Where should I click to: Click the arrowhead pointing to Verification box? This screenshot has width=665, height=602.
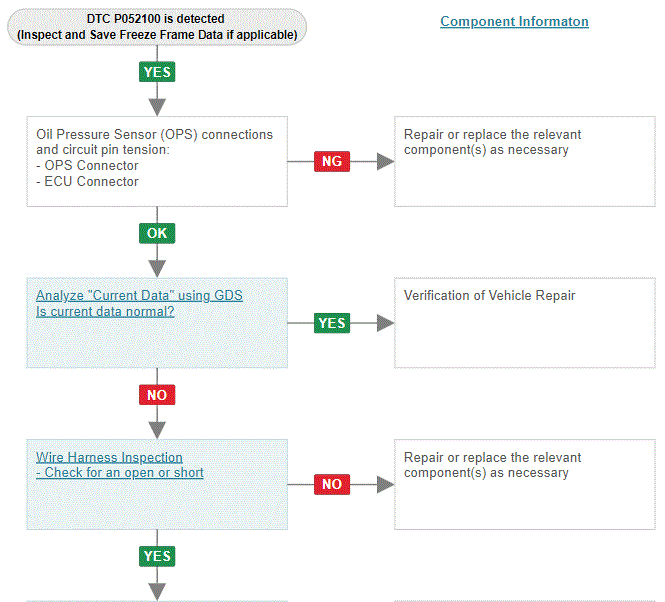386,323
